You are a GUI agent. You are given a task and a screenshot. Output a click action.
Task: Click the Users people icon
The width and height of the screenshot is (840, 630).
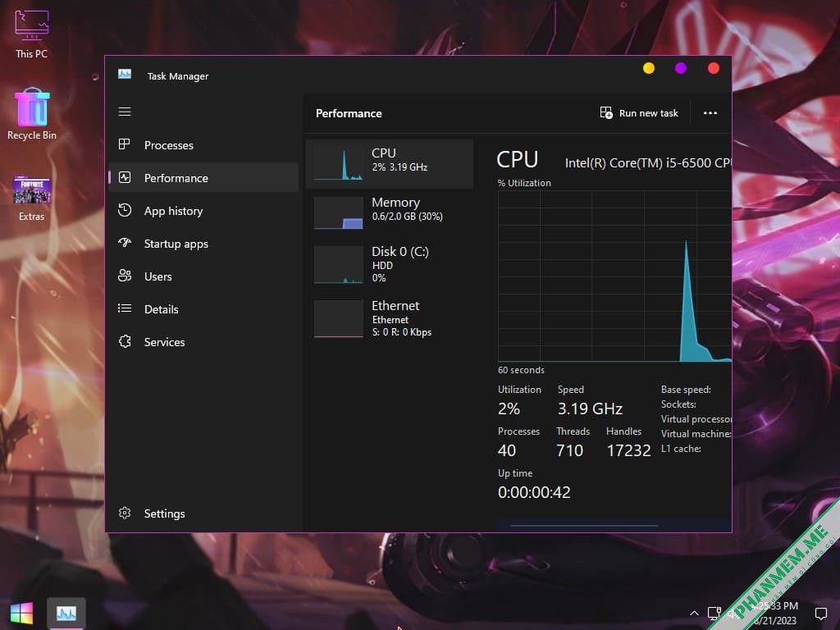[x=125, y=276]
